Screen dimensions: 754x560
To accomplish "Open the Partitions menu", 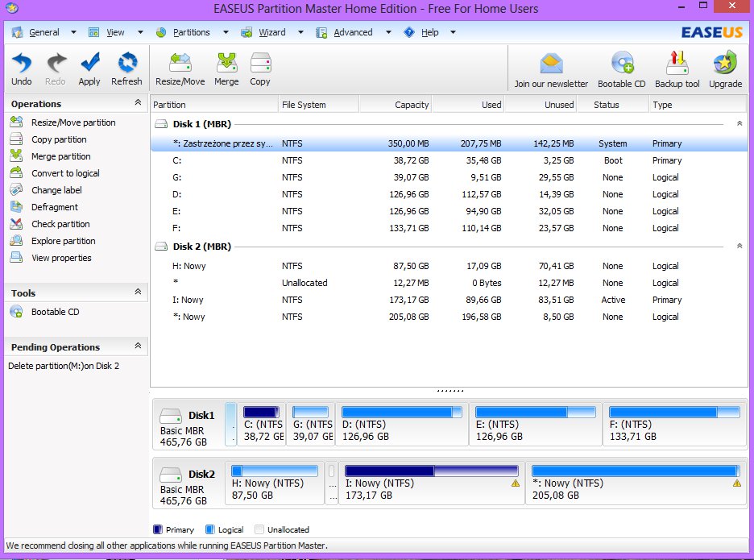I will [192, 32].
